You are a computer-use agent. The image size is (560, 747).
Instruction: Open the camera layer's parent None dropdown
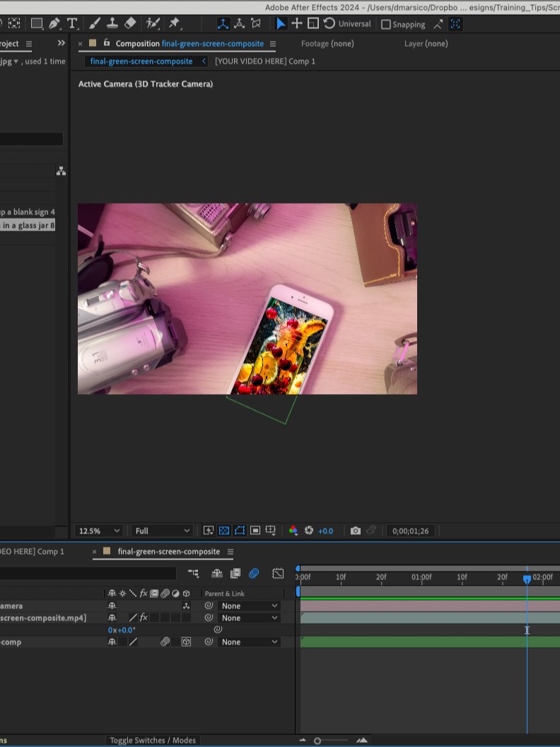(249, 606)
